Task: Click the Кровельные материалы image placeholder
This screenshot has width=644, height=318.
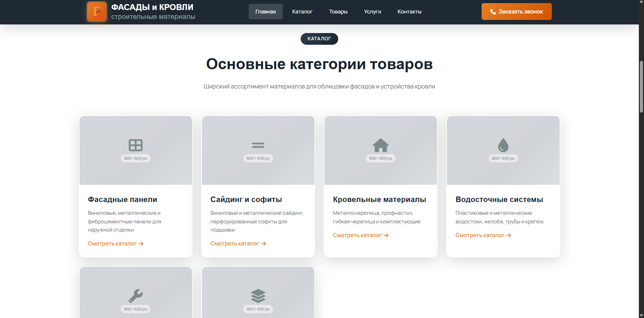Action: tap(381, 150)
